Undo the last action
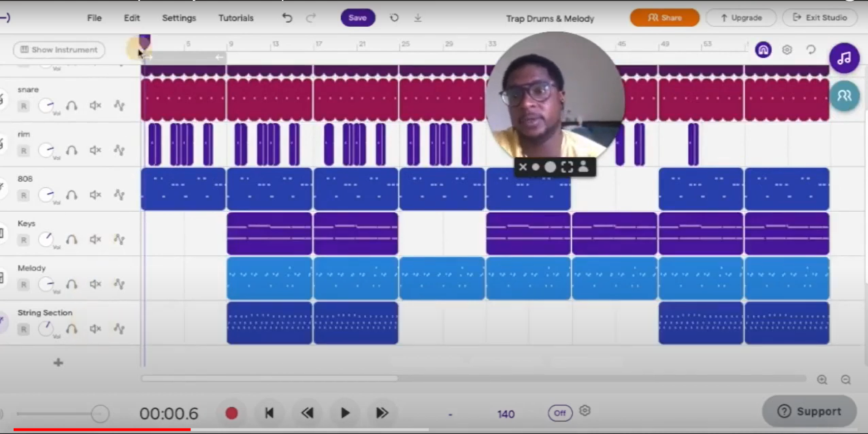Image resolution: width=868 pixels, height=434 pixels. pos(287,18)
